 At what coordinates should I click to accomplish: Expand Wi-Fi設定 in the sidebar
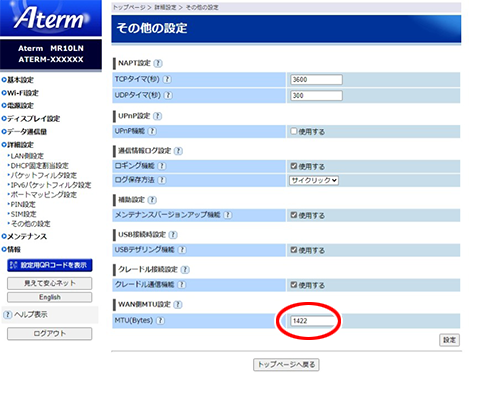tap(20, 93)
